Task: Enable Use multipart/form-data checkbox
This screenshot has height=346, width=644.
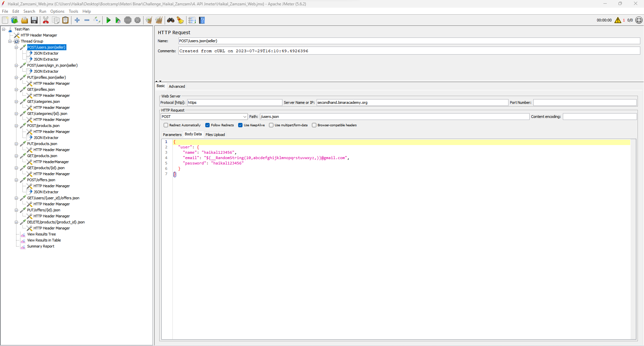Action: point(271,125)
